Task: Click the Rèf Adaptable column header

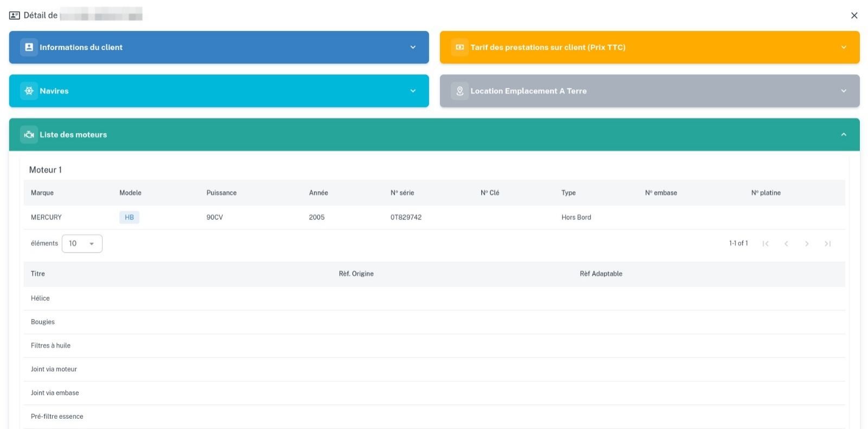Action: point(601,274)
